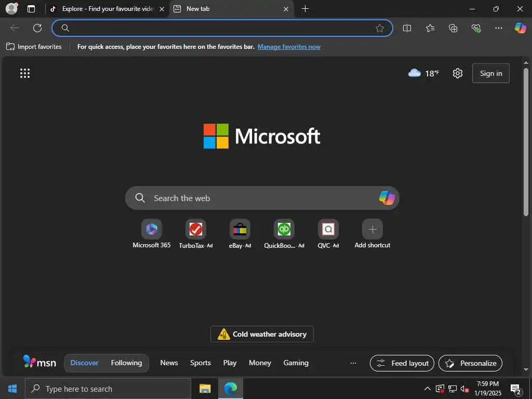Screen dimensions: 532x399
Task: Open the apps grid launcher
Action: point(25,73)
